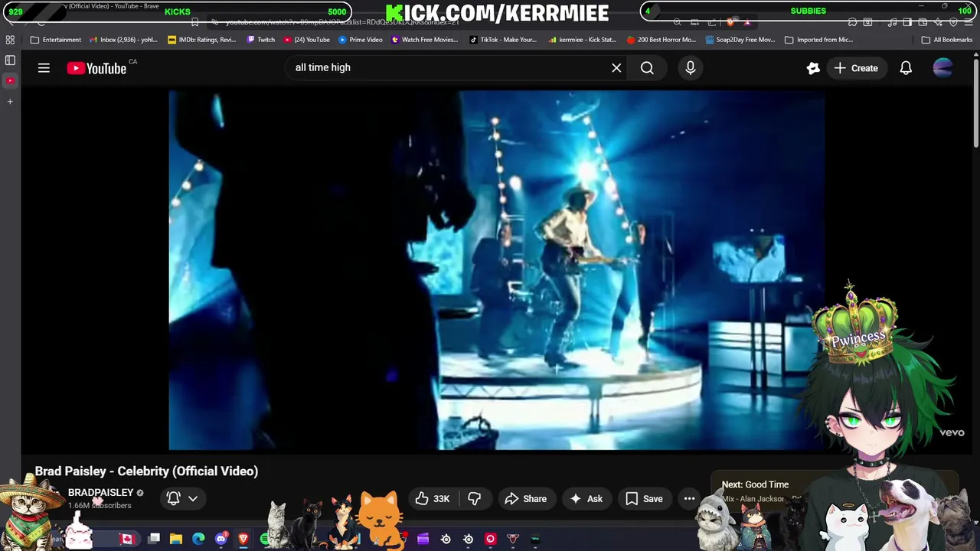Toggle channel notification bell
Screen dimensions: 980x551
[x=174, y=498]
